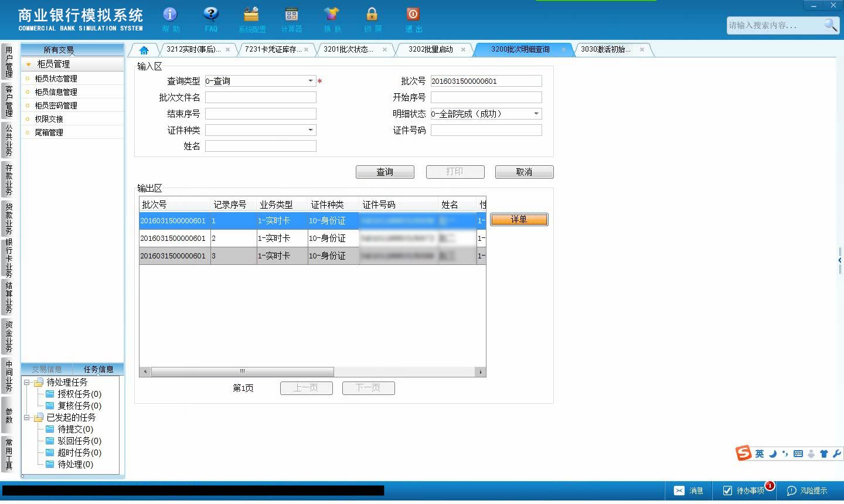844x504 pixels.
Task: Open 权限交接 menu item
Action: pos(49,119)
